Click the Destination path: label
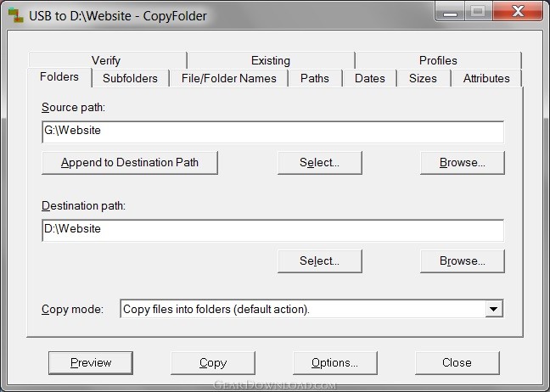 (83, 205)
